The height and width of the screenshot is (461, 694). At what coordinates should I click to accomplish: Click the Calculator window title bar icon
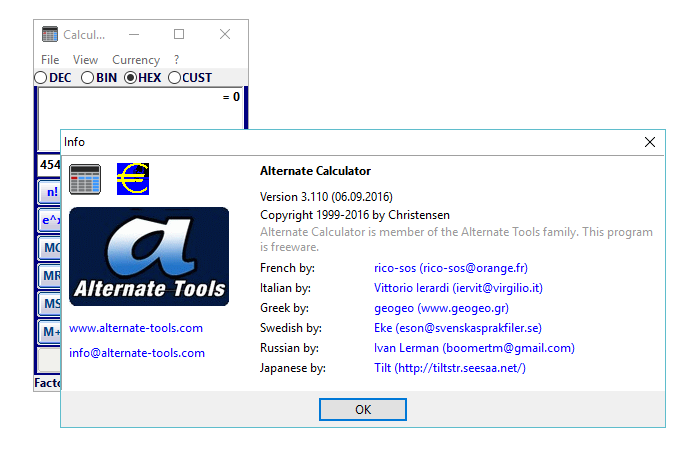point(50,34)
